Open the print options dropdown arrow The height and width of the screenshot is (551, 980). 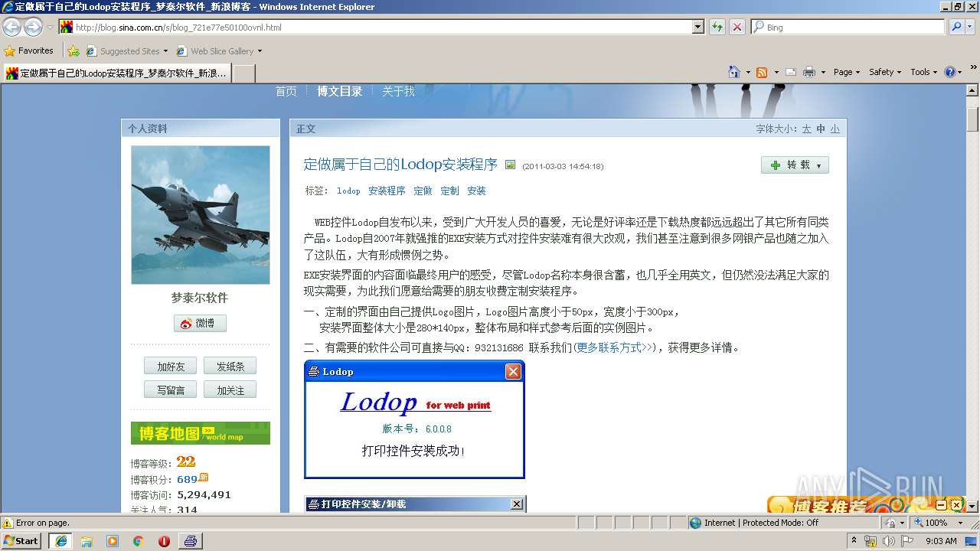tap(823, 72)
